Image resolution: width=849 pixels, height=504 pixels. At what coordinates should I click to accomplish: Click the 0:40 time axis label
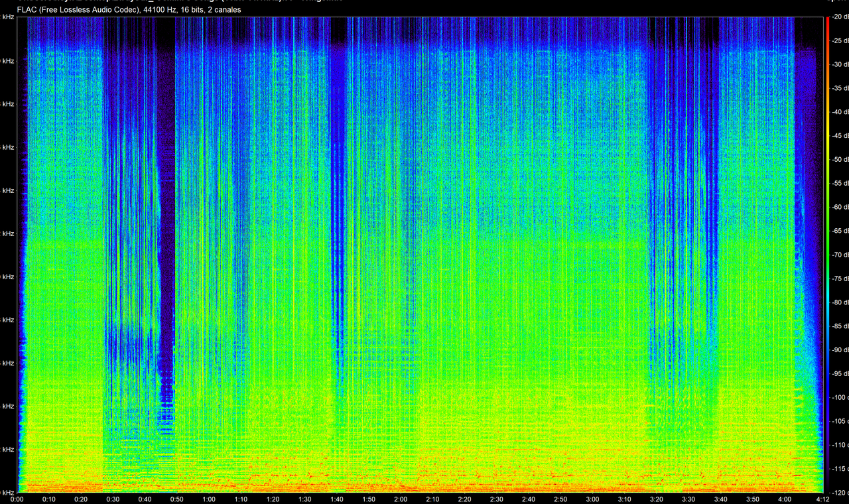(x=145, y=499)
